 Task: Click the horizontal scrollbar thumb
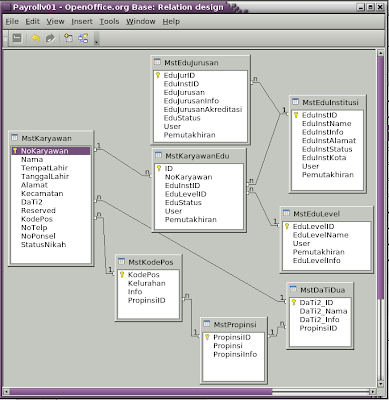point(141,392)
